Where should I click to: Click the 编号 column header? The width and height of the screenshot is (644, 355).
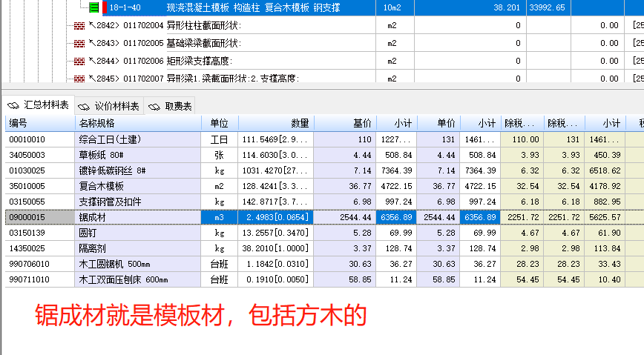tap(40, 123)
